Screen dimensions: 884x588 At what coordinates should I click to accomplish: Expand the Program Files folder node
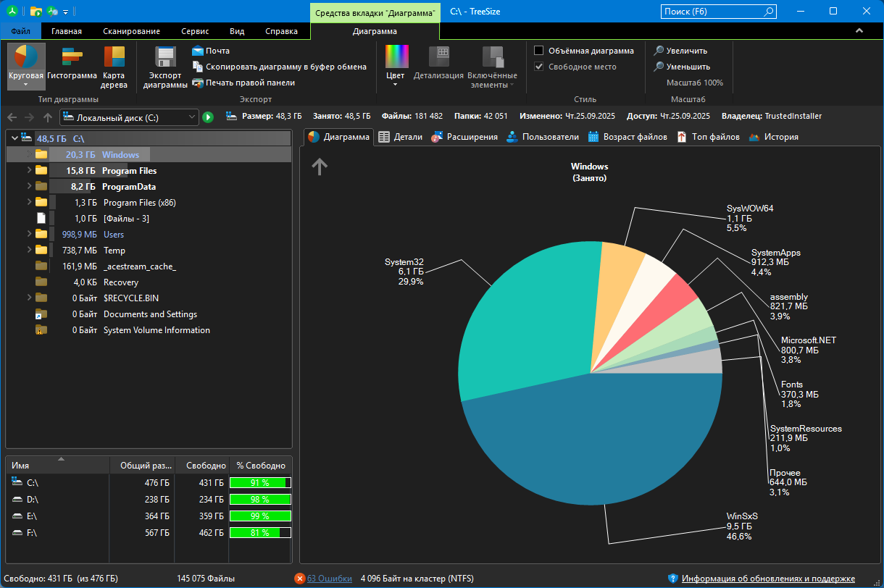[29, 170]
